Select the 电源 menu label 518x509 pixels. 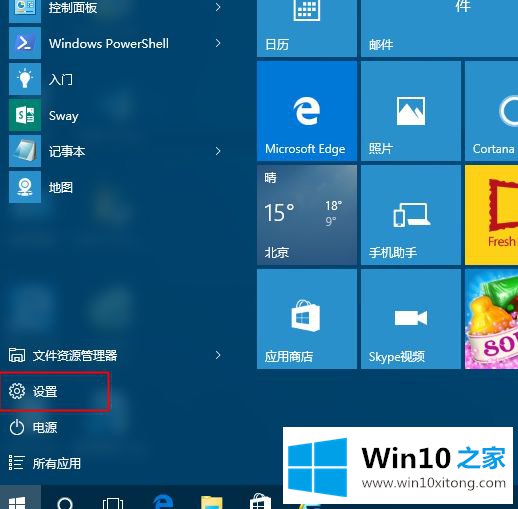coord(45,428)
